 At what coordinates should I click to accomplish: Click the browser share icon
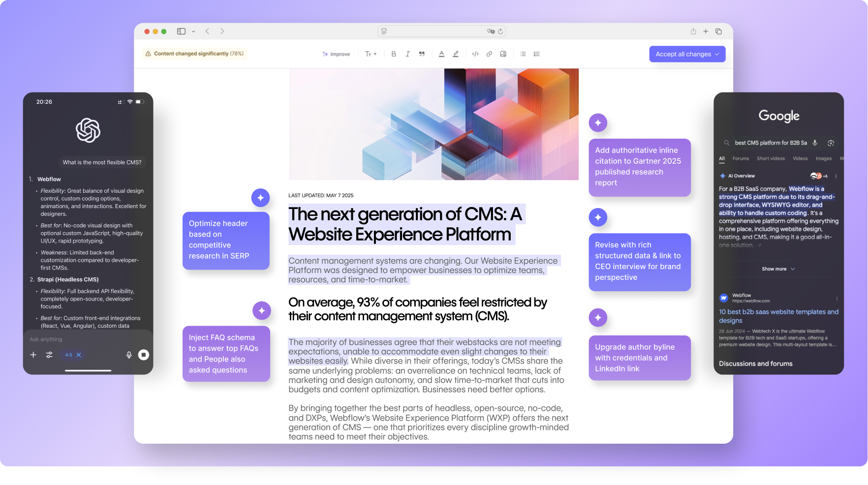693,31
